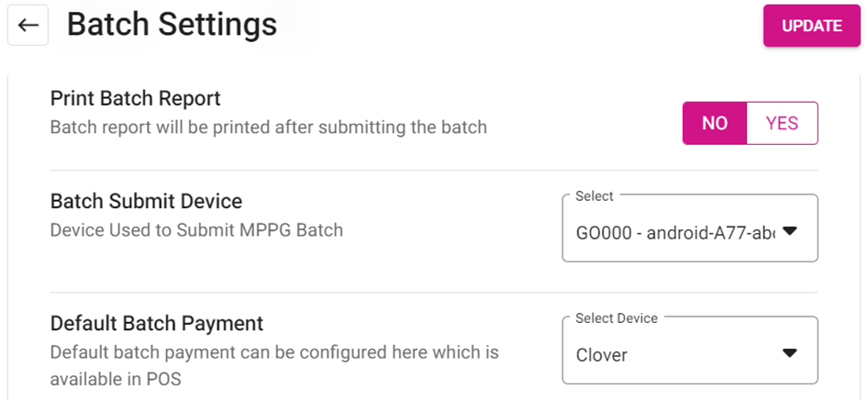Click the divider line below Print Batch Report
The height and width of the screenshot is (400, 868).
click(x=433, y=171)
